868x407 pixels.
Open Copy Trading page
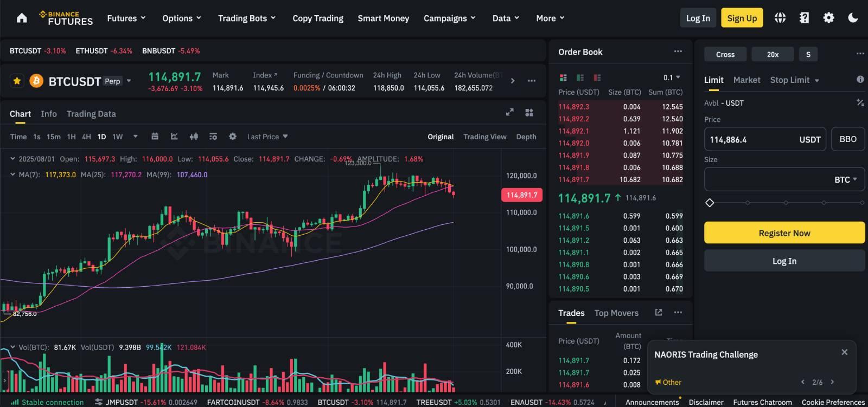(x=318, y=18)
